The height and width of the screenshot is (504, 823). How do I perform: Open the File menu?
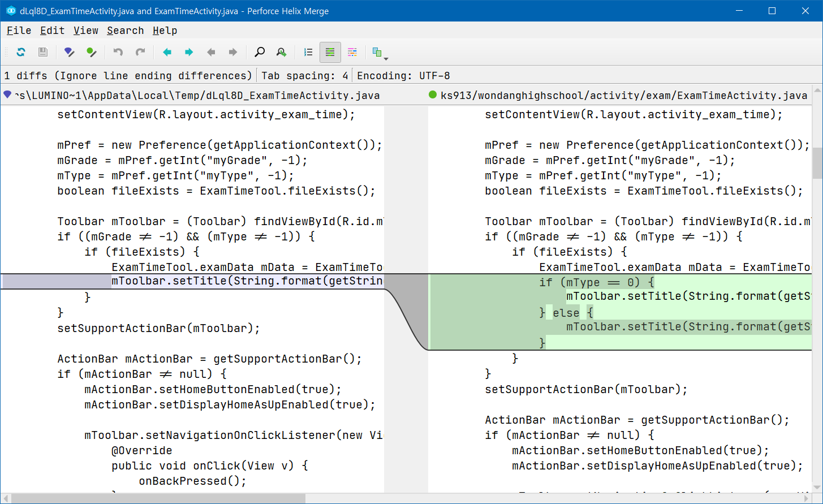point(19,31)
